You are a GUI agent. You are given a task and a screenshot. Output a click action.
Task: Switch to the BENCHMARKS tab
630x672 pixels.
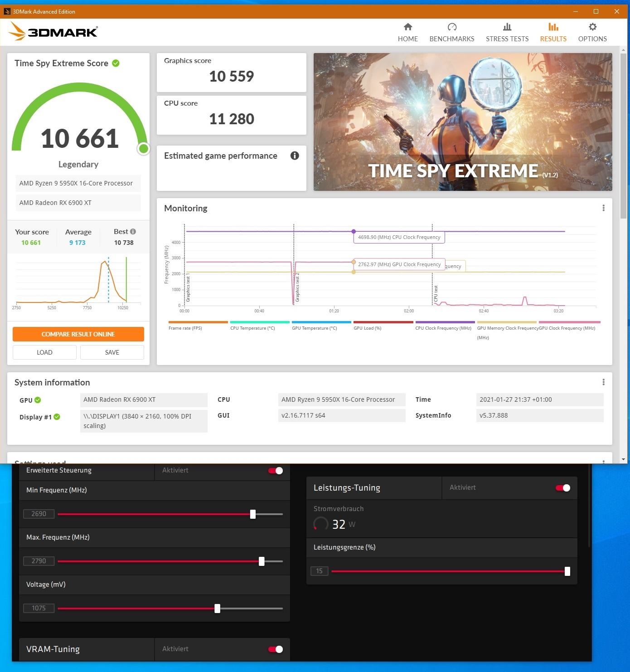tap(451, 33)
